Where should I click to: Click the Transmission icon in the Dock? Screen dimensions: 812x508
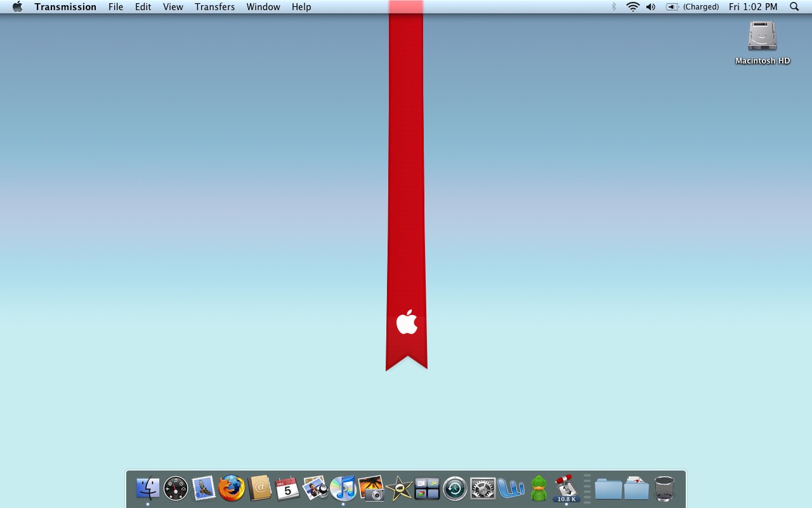click(x=566, y=488)
